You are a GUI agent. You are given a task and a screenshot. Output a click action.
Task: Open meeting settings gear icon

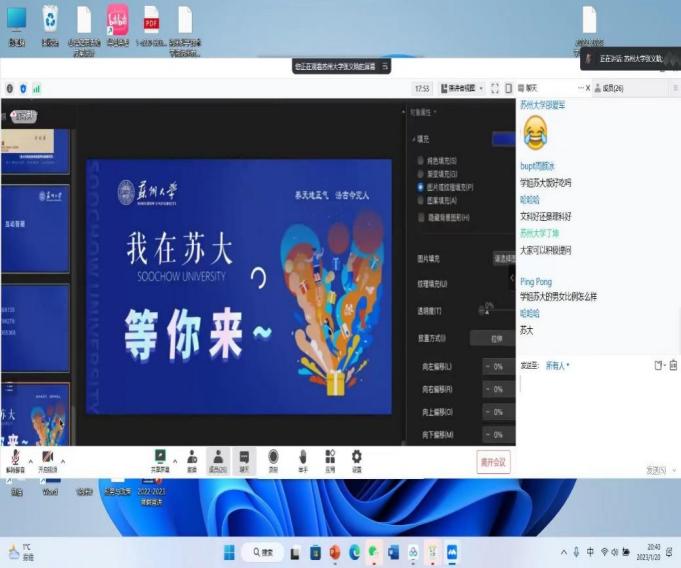(x=357, y=456)
